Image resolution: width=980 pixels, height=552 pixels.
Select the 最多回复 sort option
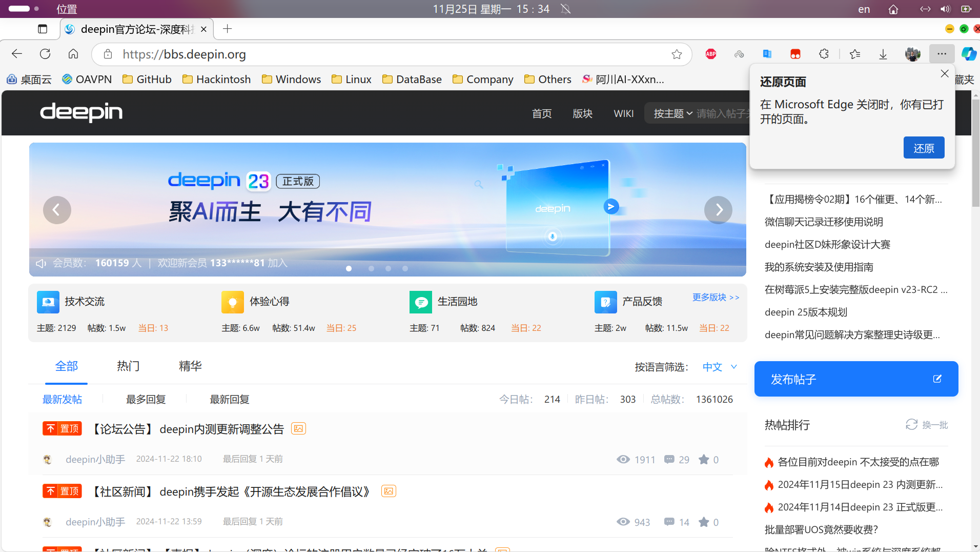click(146, 399)
